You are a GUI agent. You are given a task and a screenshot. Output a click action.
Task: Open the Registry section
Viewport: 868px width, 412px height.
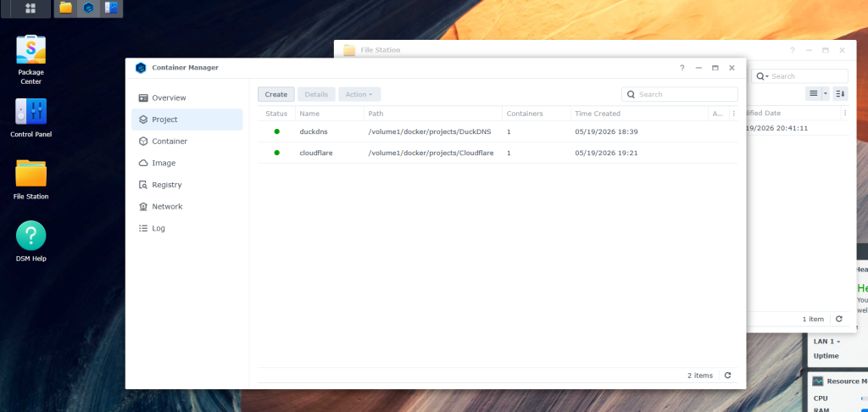pyautogui.click(x=187, y=185)
